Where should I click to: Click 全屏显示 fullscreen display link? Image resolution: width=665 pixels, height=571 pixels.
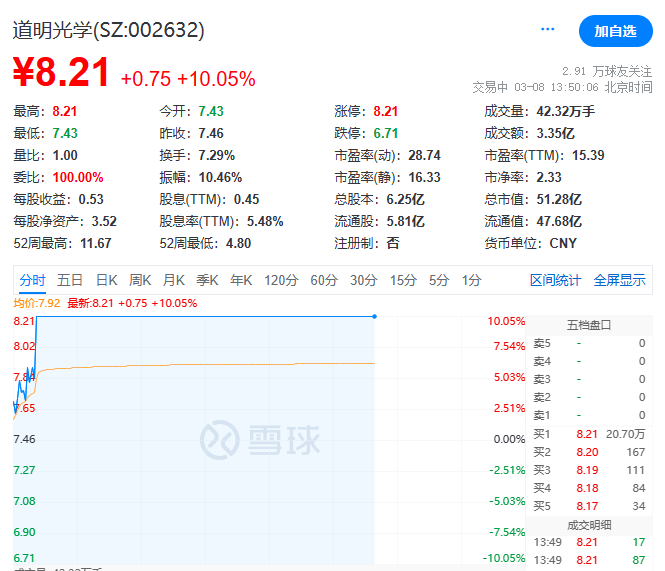[x=619, y=280]
